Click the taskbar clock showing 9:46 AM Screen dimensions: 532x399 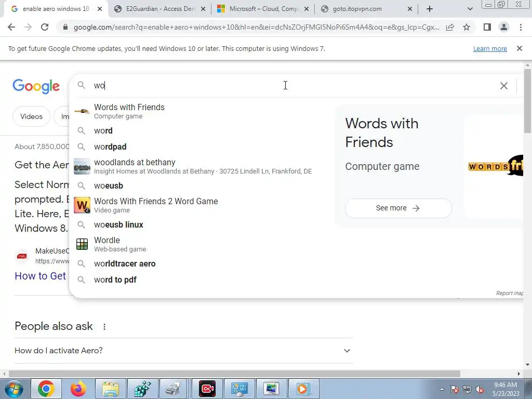coord(506,389)
